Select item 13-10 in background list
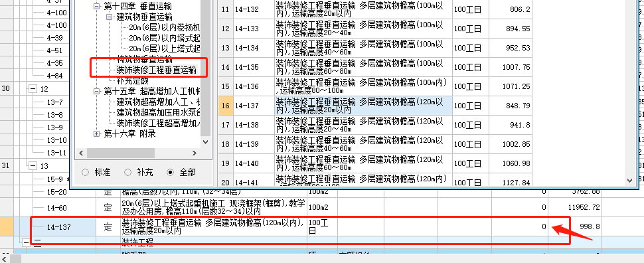Image resolution: width=644 pixels, height=263 pixels. pos(56,140)
